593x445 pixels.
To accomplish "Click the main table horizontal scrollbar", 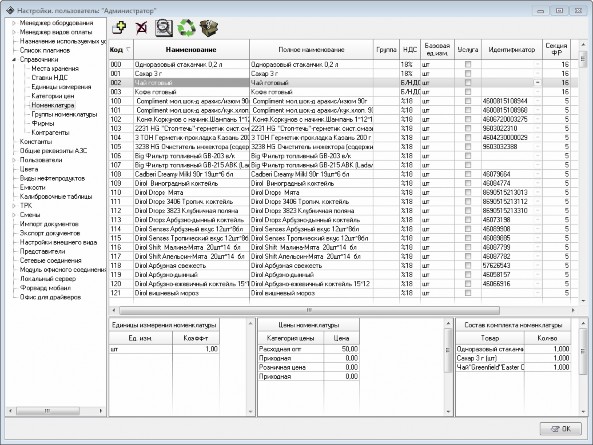I will (309, 310).
